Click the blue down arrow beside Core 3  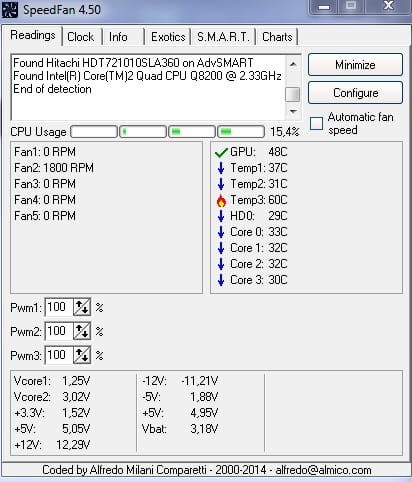(221, 280)
